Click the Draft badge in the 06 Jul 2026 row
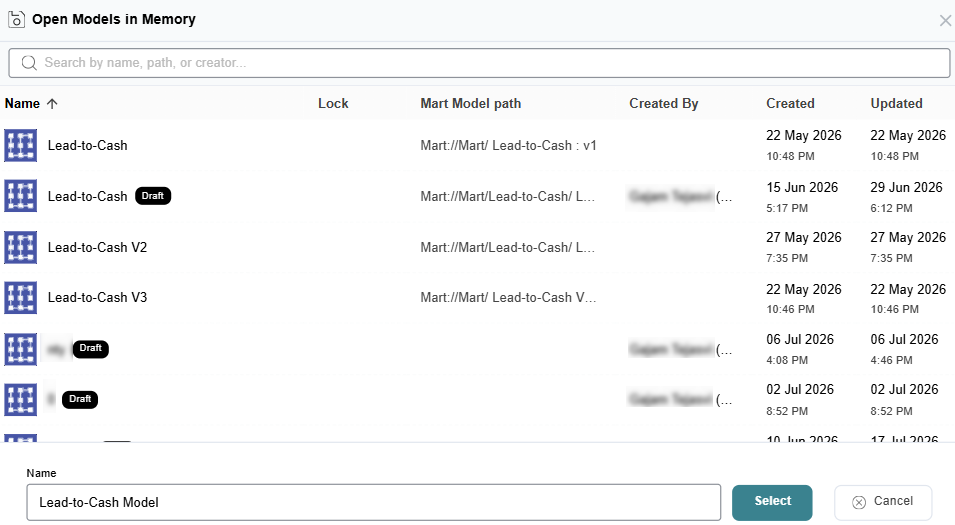The image size is (955, 525). [91, 348]
